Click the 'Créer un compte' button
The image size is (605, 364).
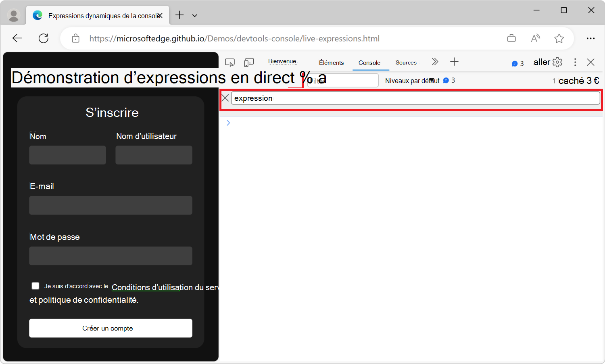pyautogui.click(x=110, y=328)
